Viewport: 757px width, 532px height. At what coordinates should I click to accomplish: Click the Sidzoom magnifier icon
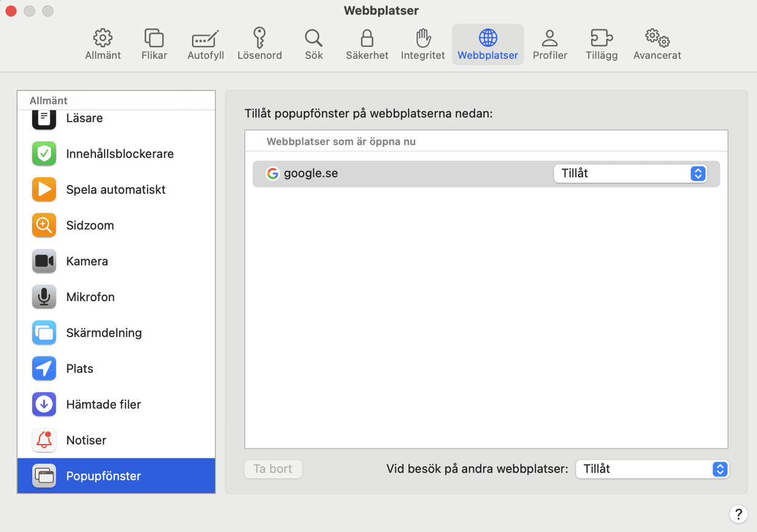click(44, 225)
